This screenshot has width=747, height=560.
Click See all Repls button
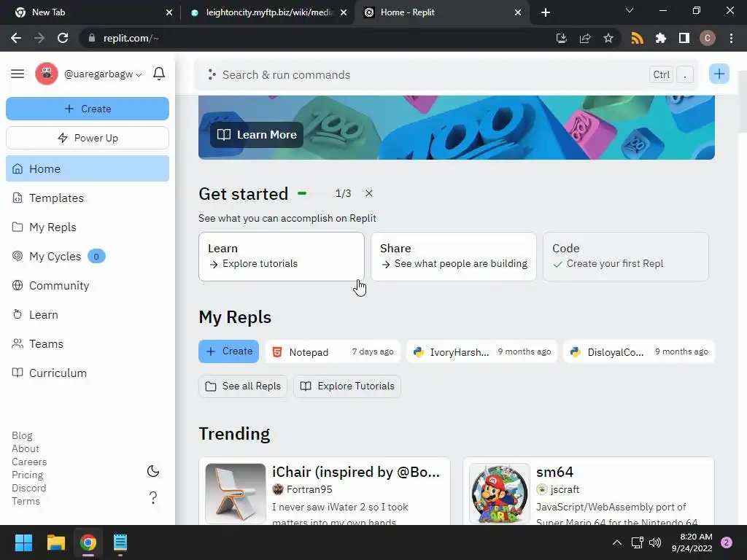(x=243, y=386)
